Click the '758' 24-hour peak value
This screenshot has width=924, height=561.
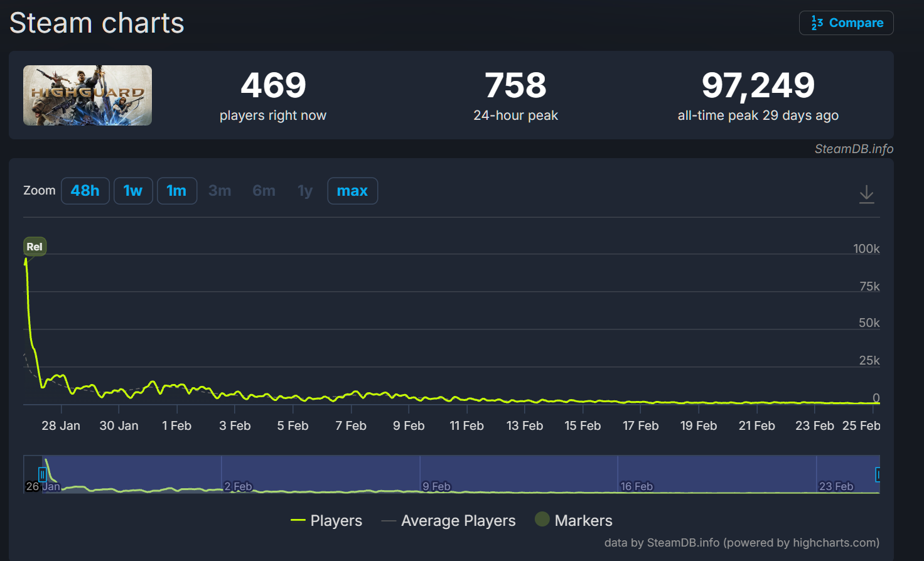click(x=515, y=85)
